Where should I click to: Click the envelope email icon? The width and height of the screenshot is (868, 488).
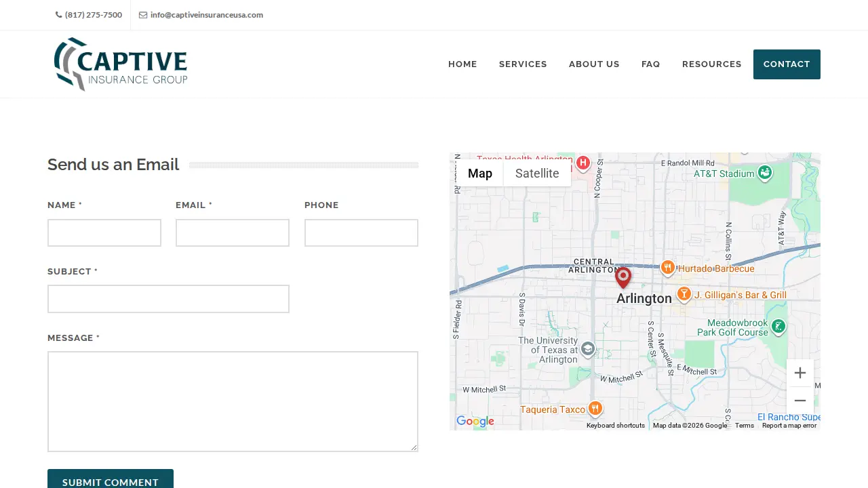coord(143,15)
